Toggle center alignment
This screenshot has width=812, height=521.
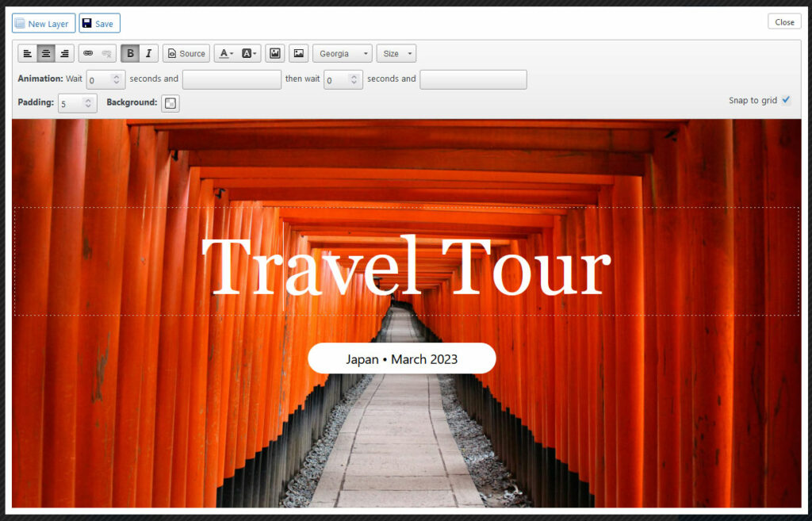(x=46, y=53)
